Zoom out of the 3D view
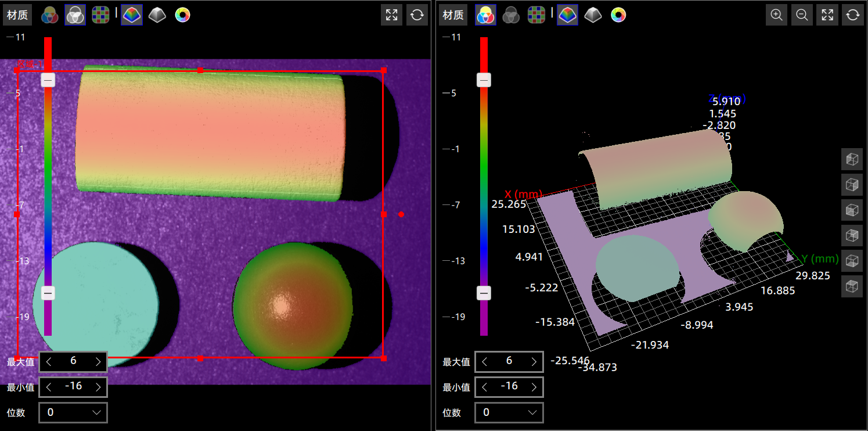 802,15
